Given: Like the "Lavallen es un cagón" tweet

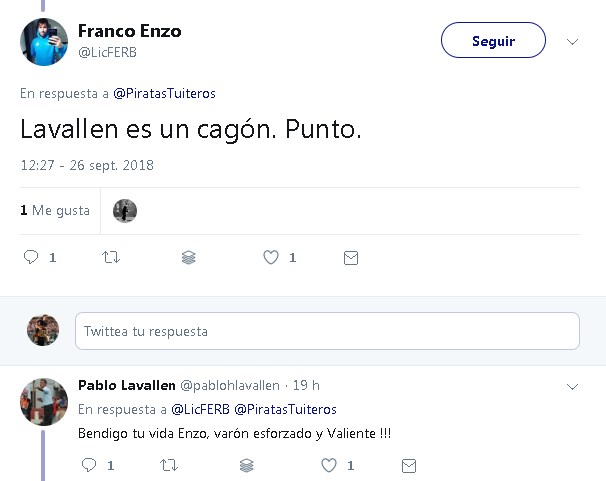Looking at the screenshot, I should pyautogui.click(x=270, y=257).
